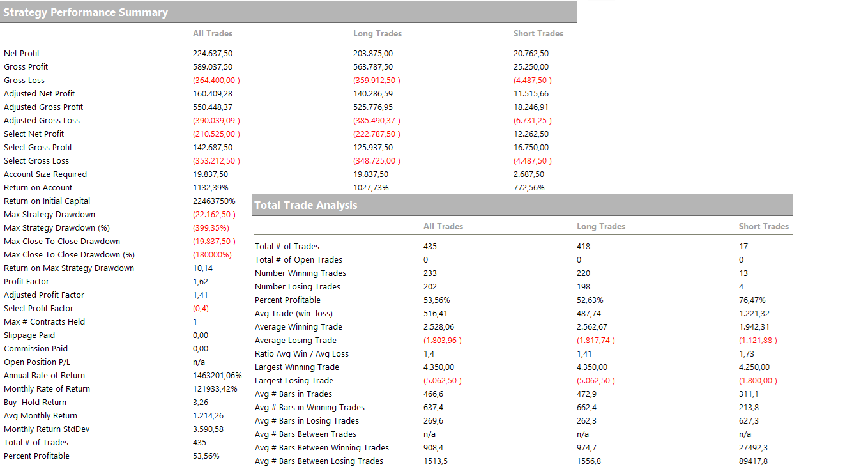Click the Monthly Return StdDev label
This screenshot has height=476, width=868.
click(47, 429)
